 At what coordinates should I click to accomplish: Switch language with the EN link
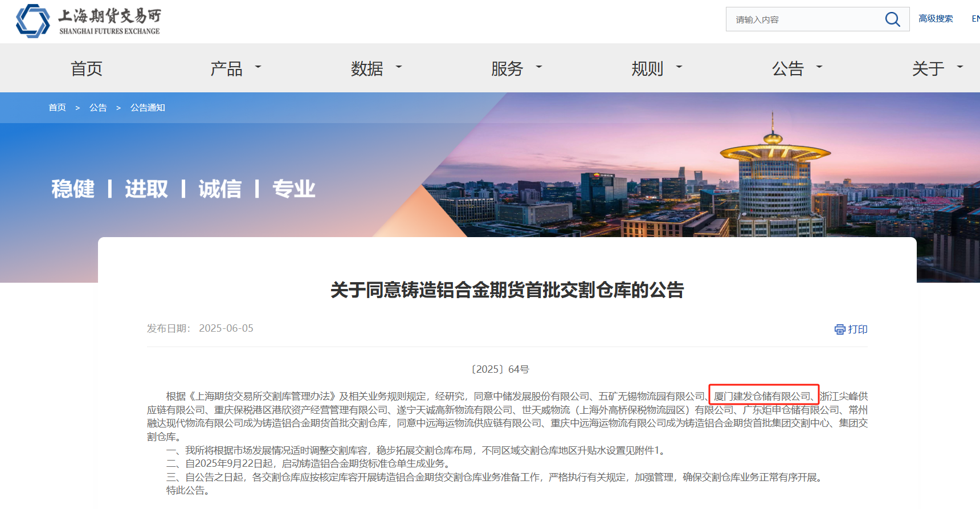tap(975, 19)
